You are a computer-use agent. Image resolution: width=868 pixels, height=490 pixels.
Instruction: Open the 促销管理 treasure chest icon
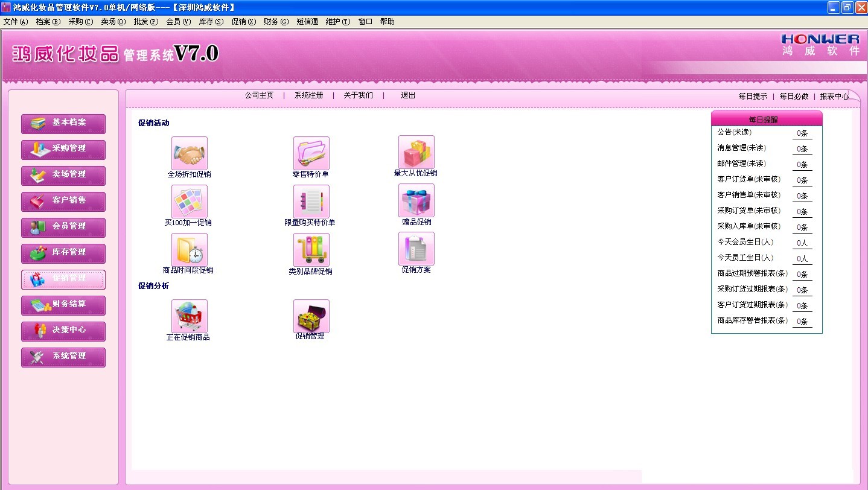tap(311, 316)
